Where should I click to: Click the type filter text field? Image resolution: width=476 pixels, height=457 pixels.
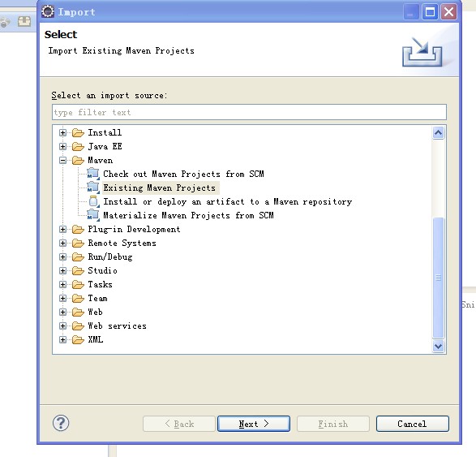[x=249, y=112]
